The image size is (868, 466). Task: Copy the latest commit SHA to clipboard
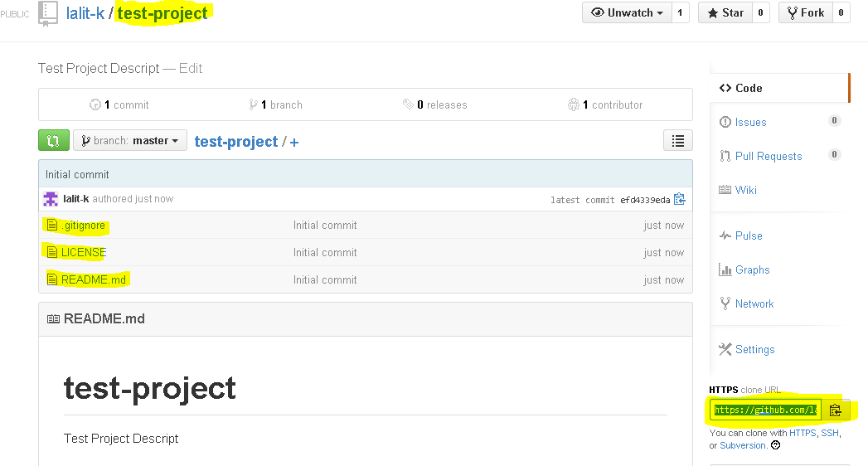pos(680,199)
